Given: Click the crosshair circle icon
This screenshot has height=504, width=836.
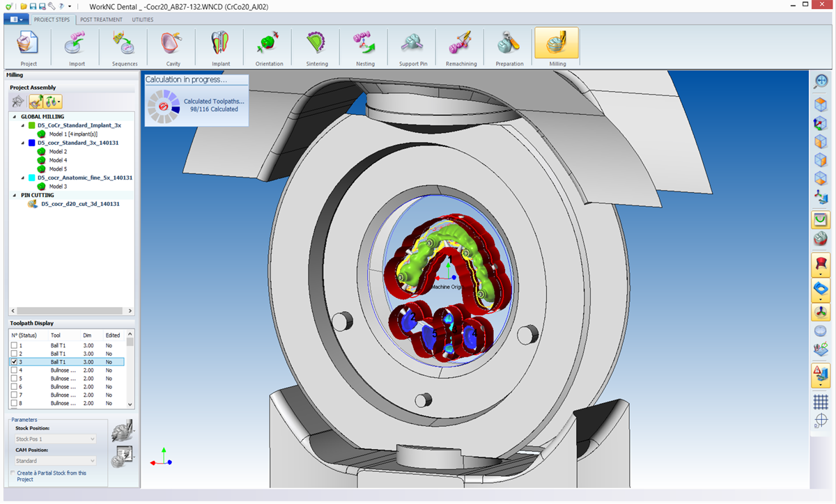Looking at the screenshot, I should [x=821, y=420].
